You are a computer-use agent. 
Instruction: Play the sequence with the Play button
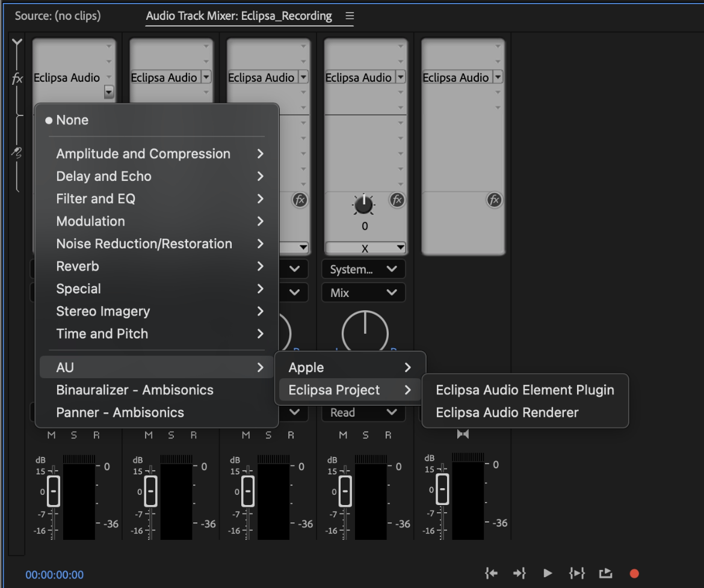coord(547,574)
